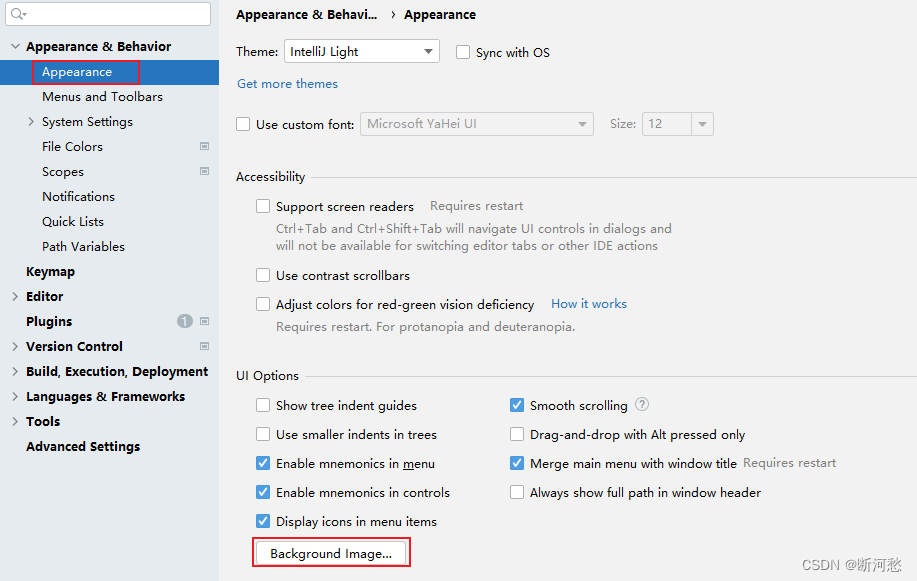This screenshot has height=581, width=917.
Task: Open the How it works link
Action: click(589, 304)
